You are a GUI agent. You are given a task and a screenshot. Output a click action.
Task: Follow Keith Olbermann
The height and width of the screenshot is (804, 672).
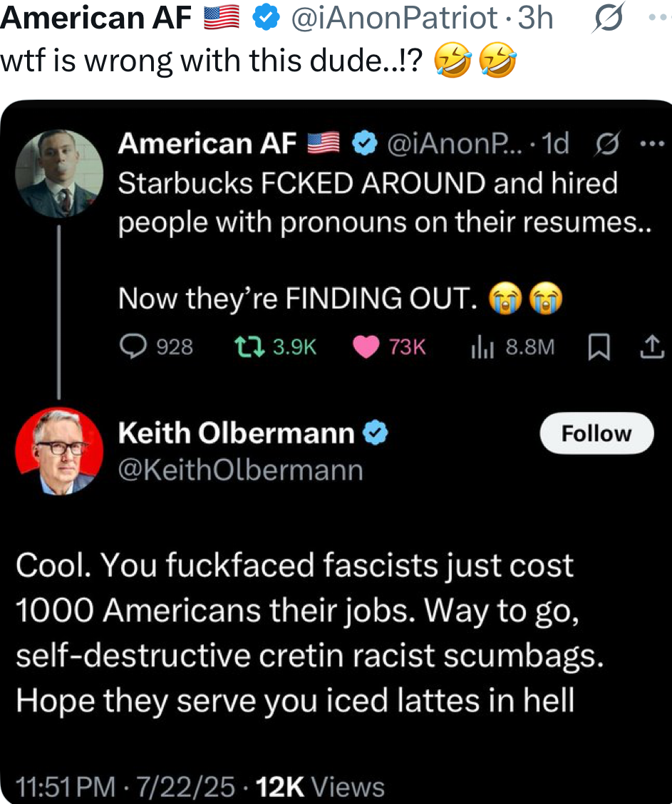[596, 433]
